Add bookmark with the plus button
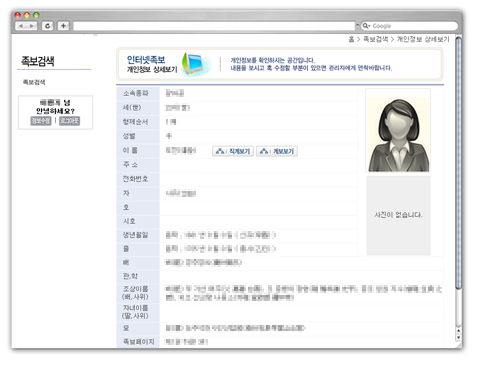This screenshot has width=485, height=373. coord(63,26)
